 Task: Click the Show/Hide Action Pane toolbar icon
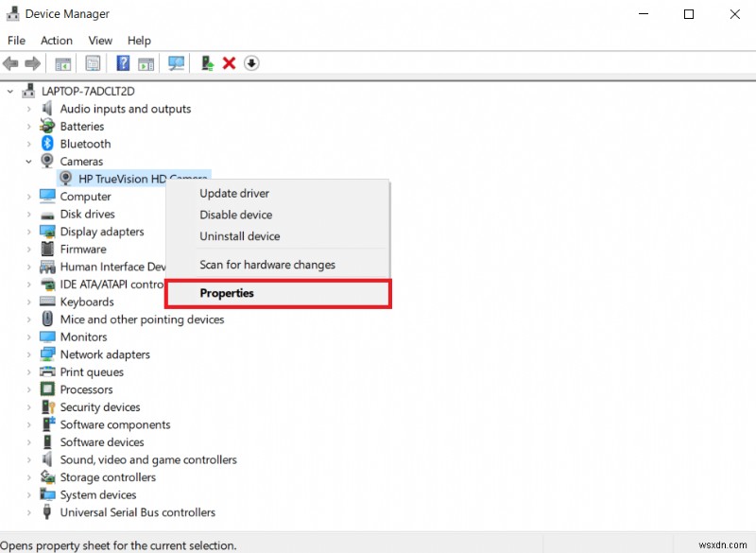(146, 63)
